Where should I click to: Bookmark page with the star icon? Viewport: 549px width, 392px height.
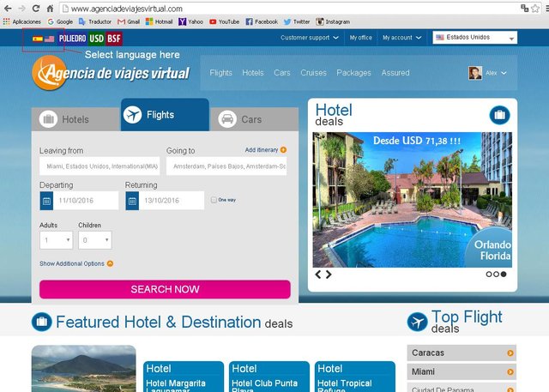click(535, 9)
